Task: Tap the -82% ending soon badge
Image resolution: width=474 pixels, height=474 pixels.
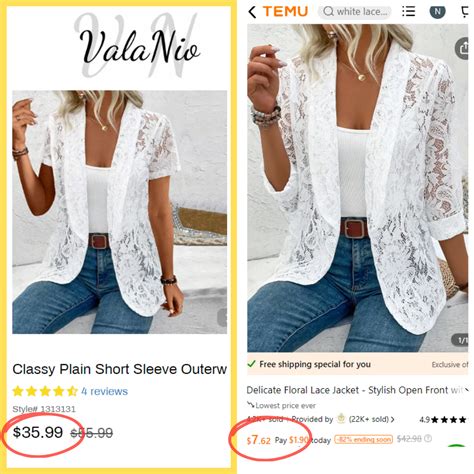Action: click(x=364, y=439)
